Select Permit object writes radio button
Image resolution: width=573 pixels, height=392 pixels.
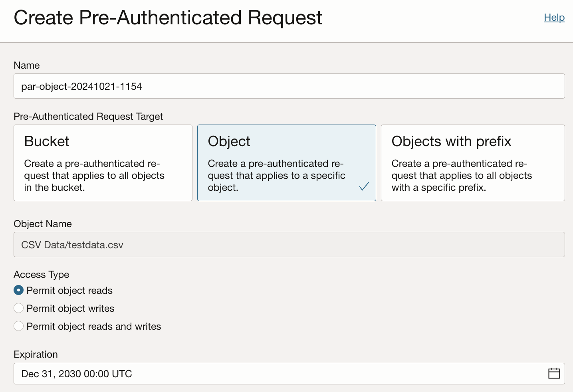click(x=19, y=308)
